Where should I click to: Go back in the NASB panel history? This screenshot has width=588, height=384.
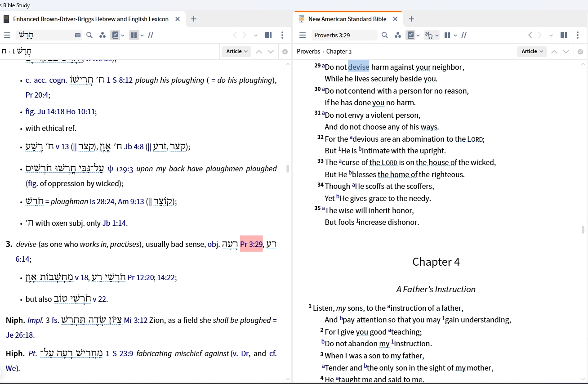click(530, 35)
